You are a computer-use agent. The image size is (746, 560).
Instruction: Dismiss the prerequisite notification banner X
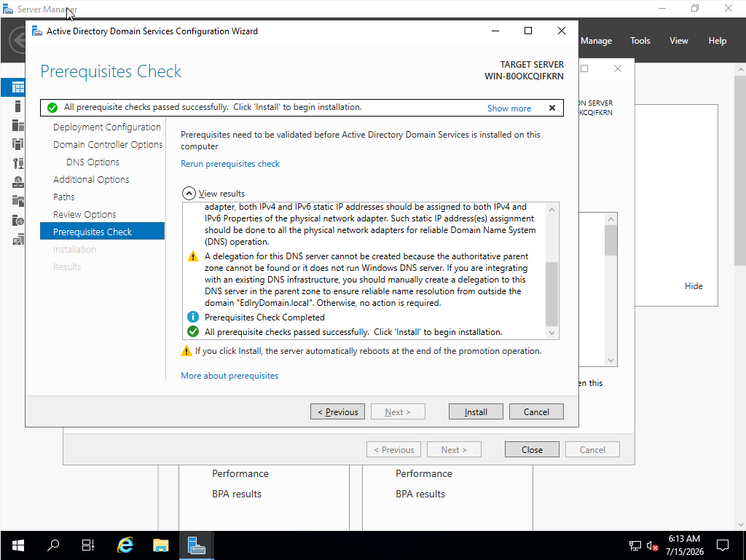pyautogui.click(x=552, y=108)
